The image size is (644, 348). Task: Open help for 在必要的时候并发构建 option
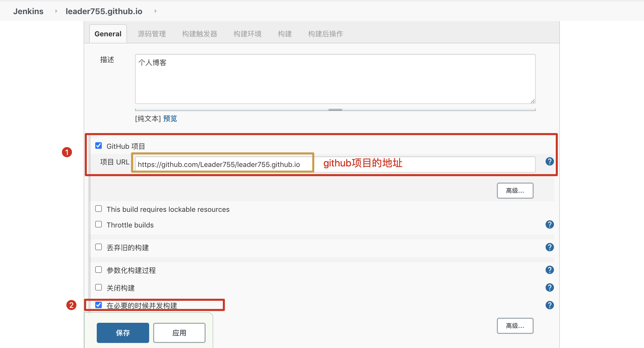click(549, 305)
